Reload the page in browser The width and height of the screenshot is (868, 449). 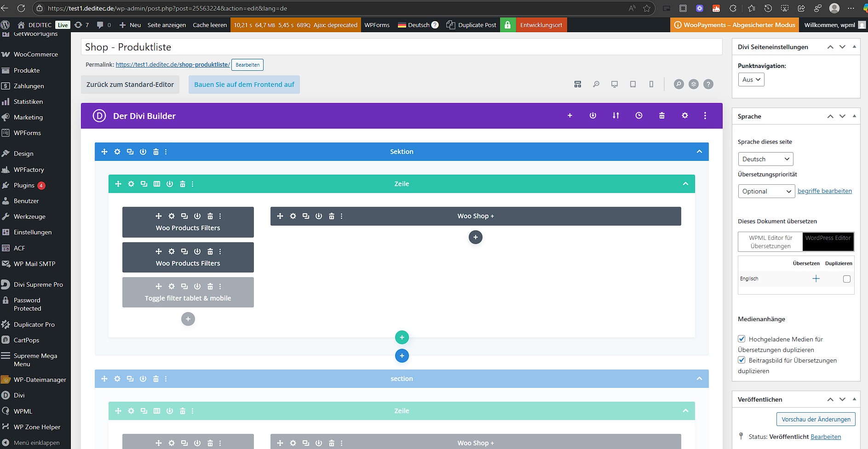click(21, 8)
